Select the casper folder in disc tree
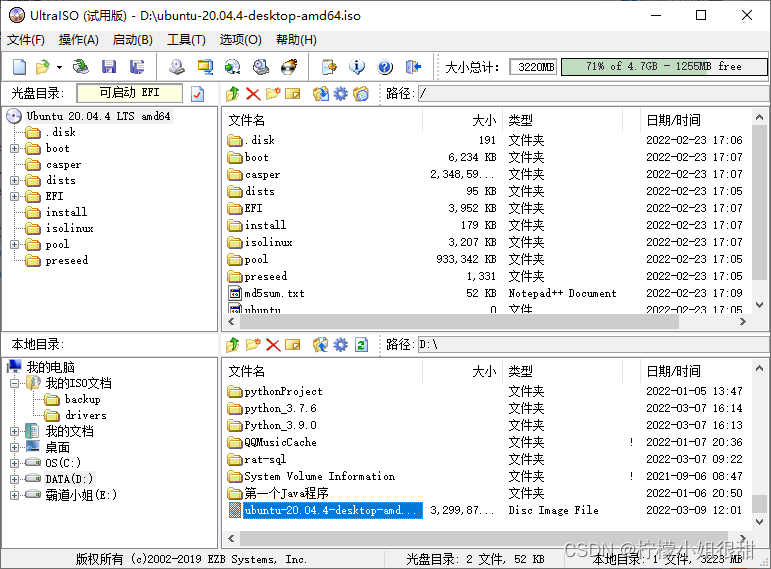This screenshot has height=569, width=771. tap(63, 165)
